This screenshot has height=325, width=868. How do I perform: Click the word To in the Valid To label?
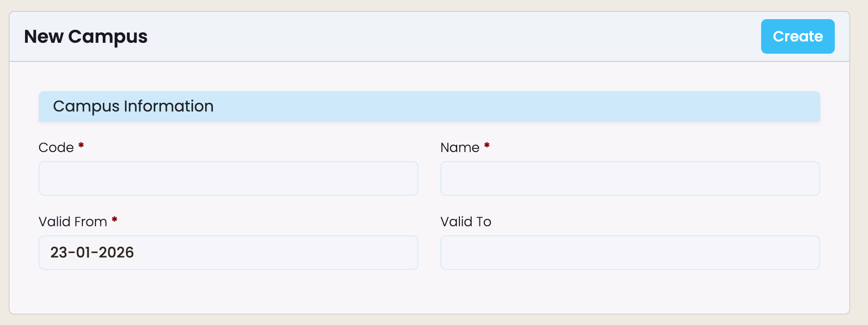tap(484, 222)
